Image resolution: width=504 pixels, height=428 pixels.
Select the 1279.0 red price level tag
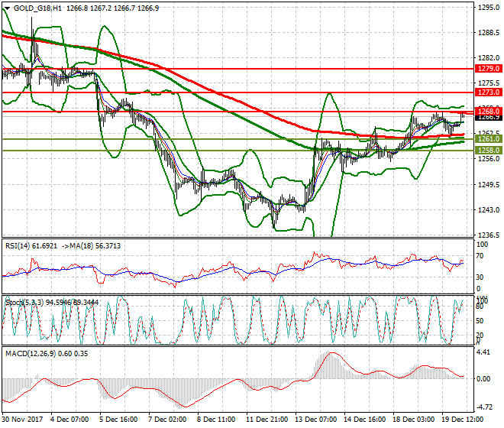click(487, 68)
